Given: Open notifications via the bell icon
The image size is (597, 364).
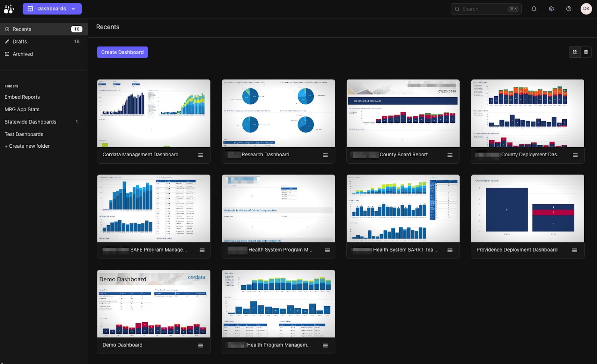Looking at the screenshot, I should point(534,9).
